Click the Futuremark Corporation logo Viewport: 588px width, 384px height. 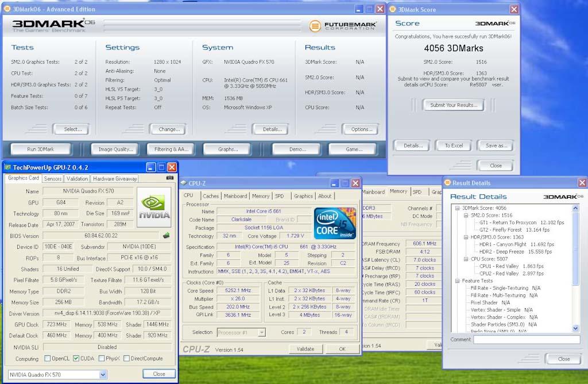[343, 25]
